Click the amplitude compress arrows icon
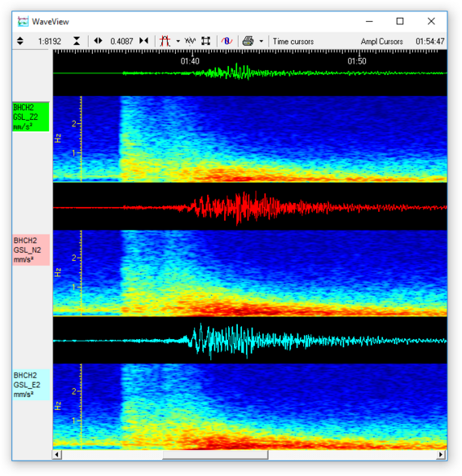 click(77, 41)
